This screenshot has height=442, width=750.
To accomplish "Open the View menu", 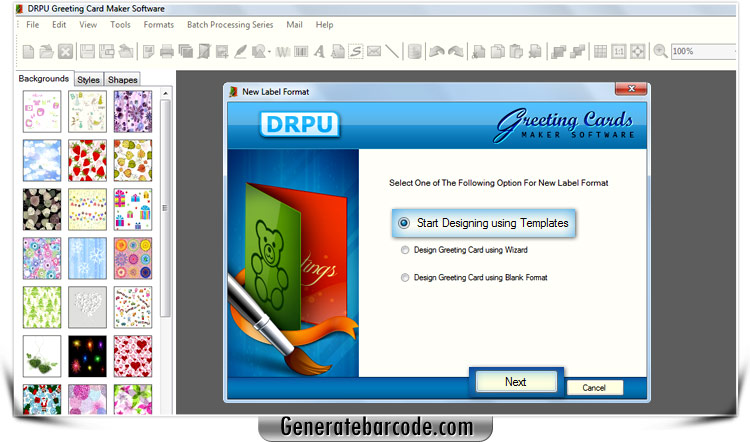I will pyautogui.click(x=88, y=24).
